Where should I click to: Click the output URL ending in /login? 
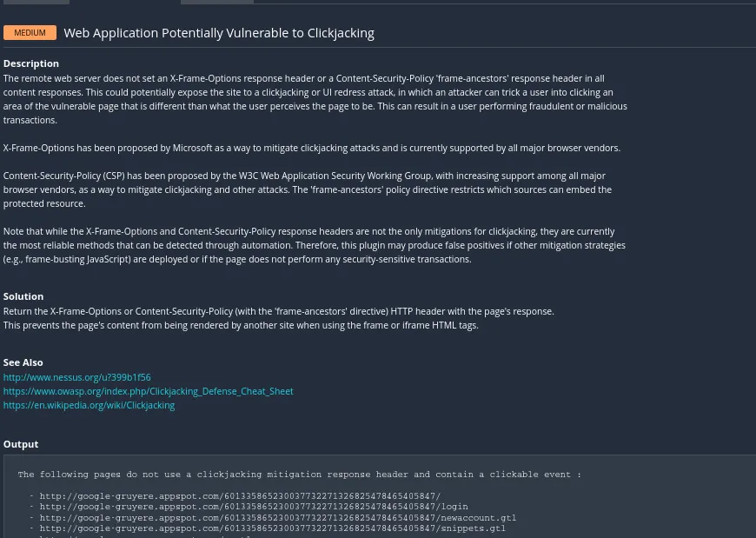click(x=254, y=507)
